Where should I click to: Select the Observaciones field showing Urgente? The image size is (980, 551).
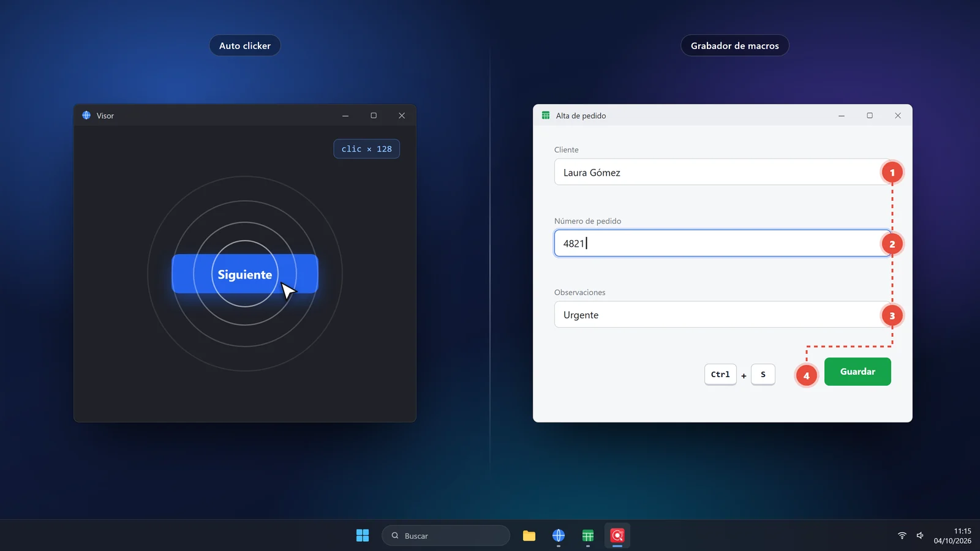(722, 315)
